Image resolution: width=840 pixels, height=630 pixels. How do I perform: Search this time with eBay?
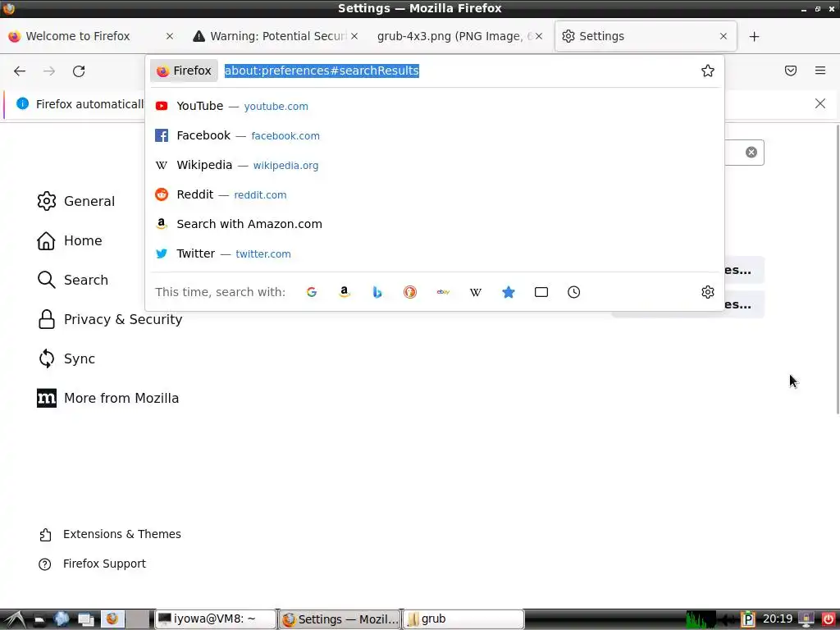(x=443, y=292)
